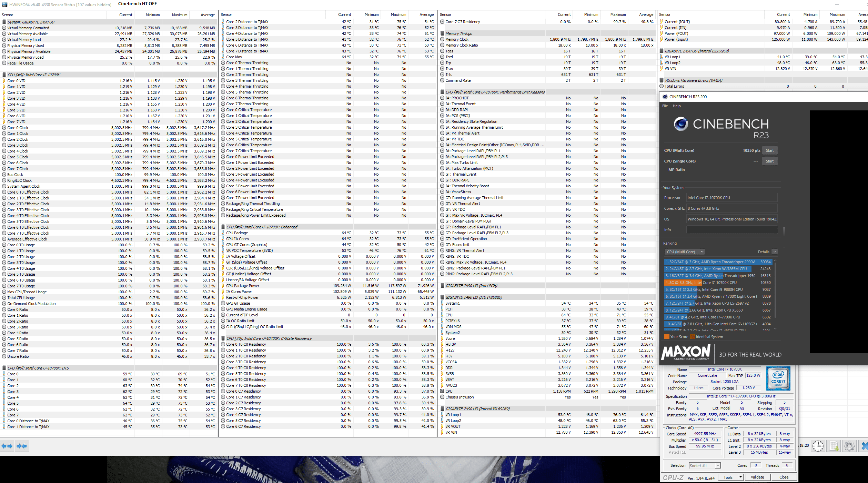The width and height of the screenshot is (868, 483).
Task: Click the Total Errors sensor icon
Action: click(x=662, y=86)
